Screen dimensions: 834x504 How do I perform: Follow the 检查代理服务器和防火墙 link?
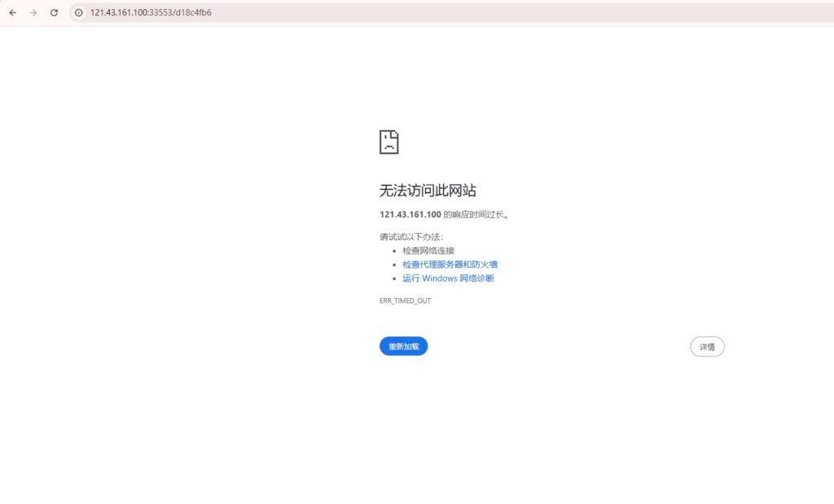[450, 265]
